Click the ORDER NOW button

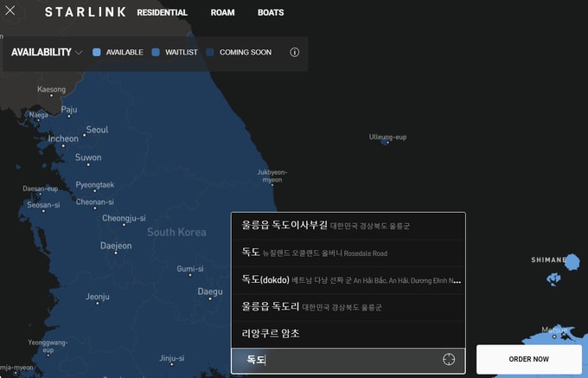point(528,359)
